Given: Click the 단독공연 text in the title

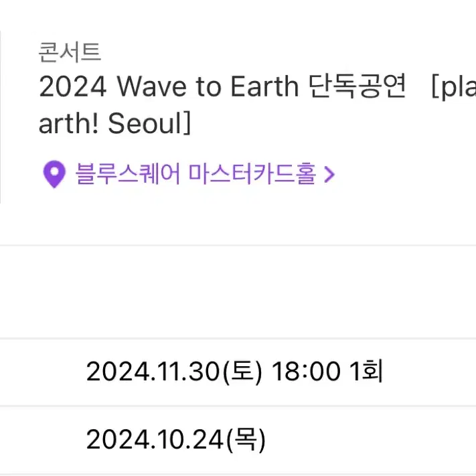Looking at the screenshot, I should [x=357, y=86].
